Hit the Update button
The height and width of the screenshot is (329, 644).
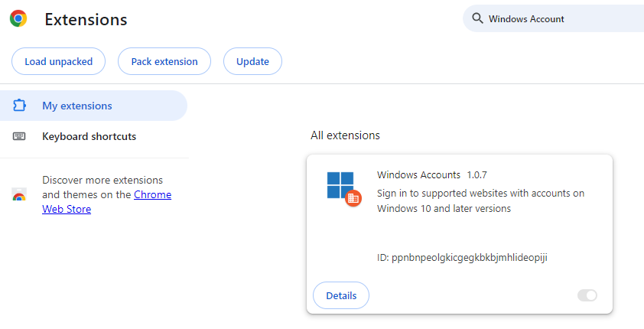click(x=252, y=62)
